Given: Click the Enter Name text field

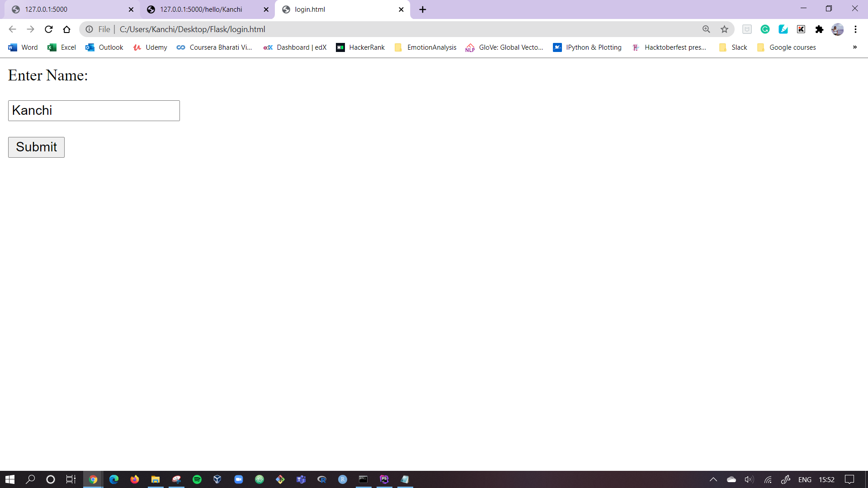Looking at the screenshot, I should (94, 111).
